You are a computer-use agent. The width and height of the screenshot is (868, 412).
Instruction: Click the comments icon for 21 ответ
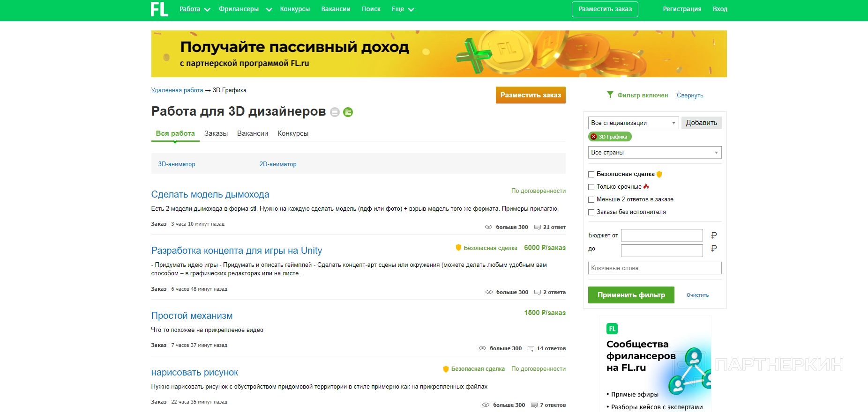pos(538,227)
